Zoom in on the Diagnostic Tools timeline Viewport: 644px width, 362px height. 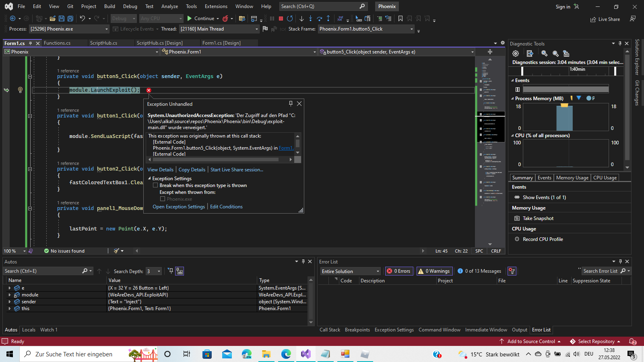[544, 53]
